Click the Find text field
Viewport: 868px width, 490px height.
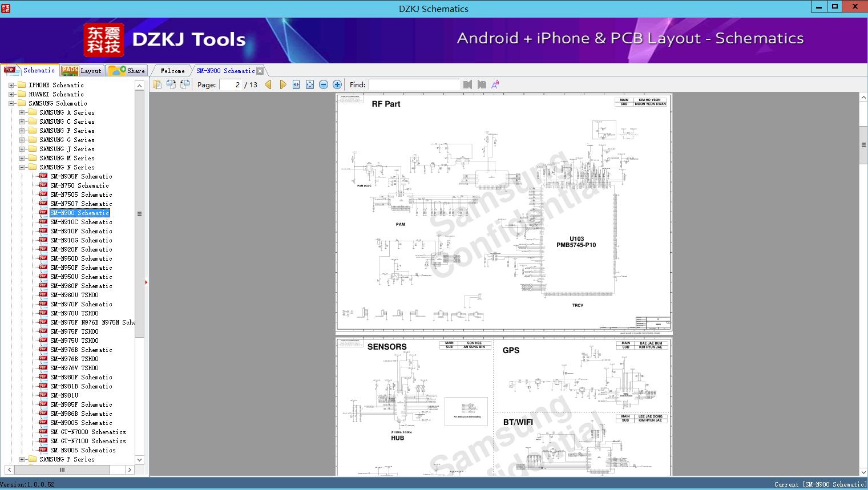[414, 84]
